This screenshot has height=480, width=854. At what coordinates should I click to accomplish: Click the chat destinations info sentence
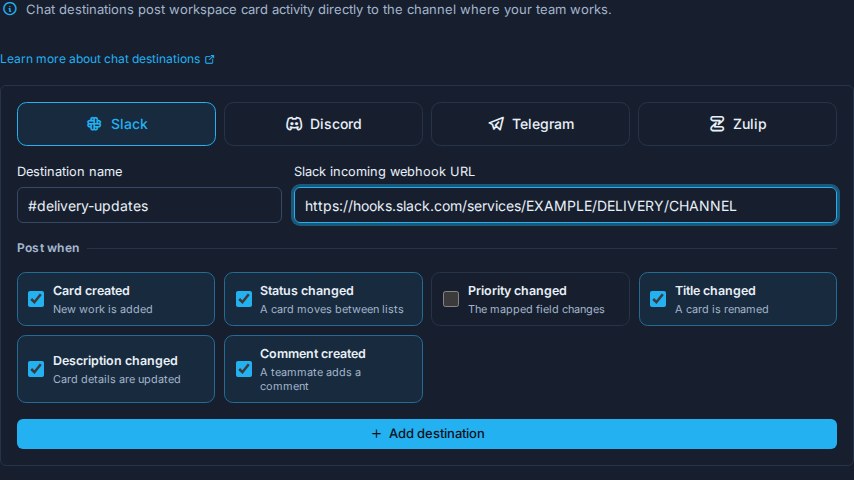pos(319,9)
